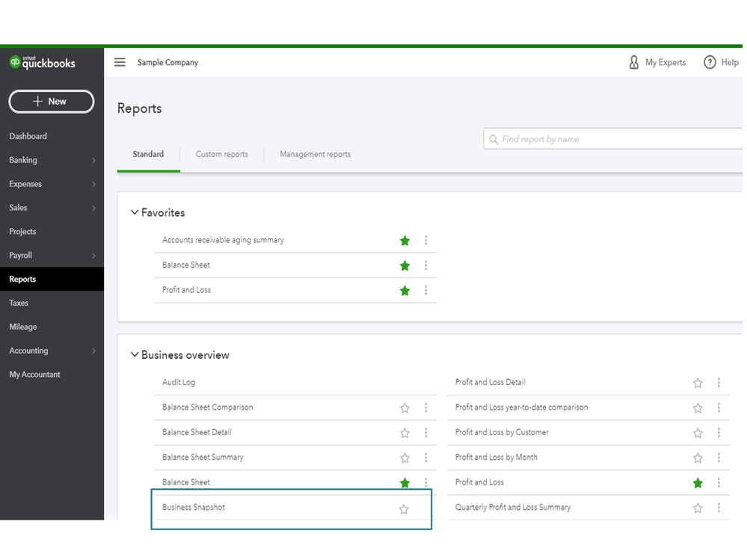The height and width of the screenshot is (560, 747).
Task: Collapse the Business overview section
Action: [135, 355]
